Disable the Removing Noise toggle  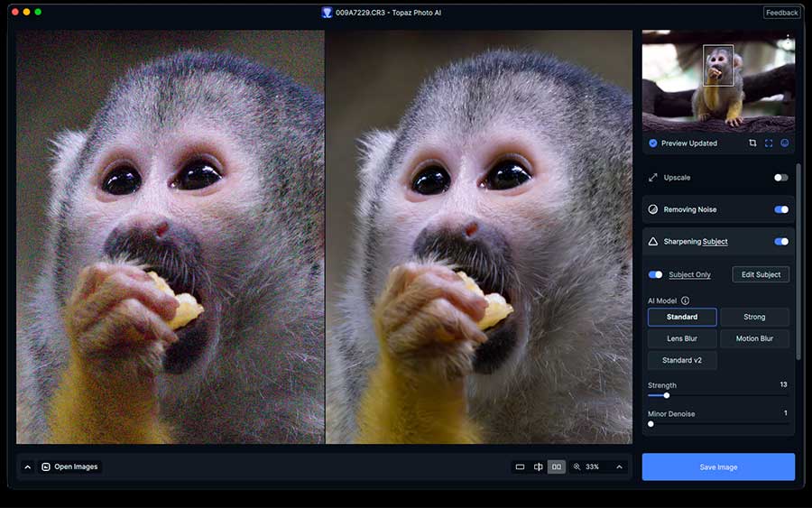coord(780,209)
